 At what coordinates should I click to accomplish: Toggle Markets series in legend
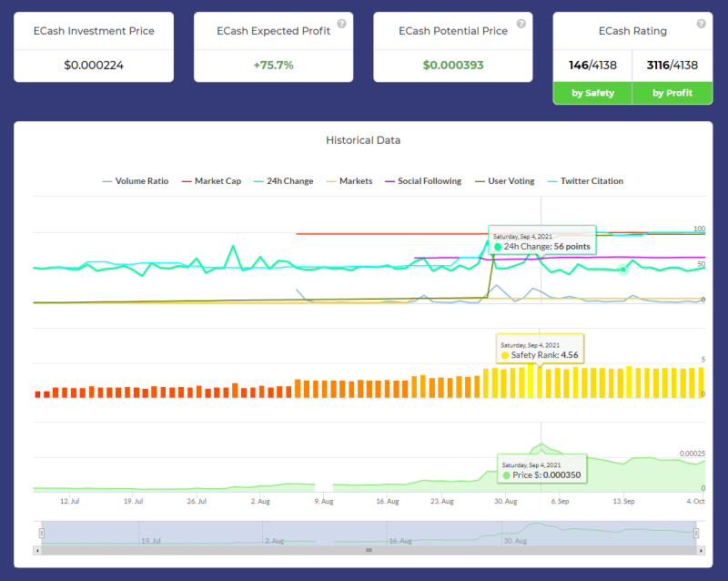click(x=349, y=181)
